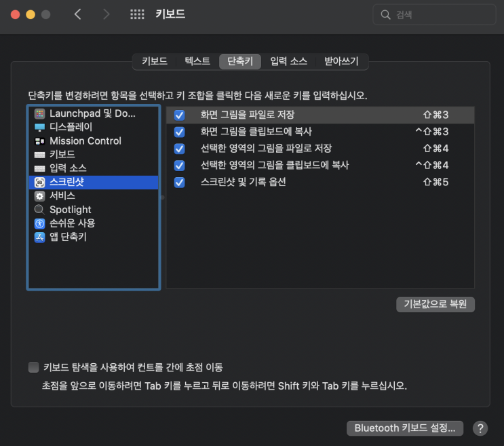Screen dimensions: 504x446
Task: Click the ⇧⌘3 shortcut key combination
Action: click(x=436, y=115)
